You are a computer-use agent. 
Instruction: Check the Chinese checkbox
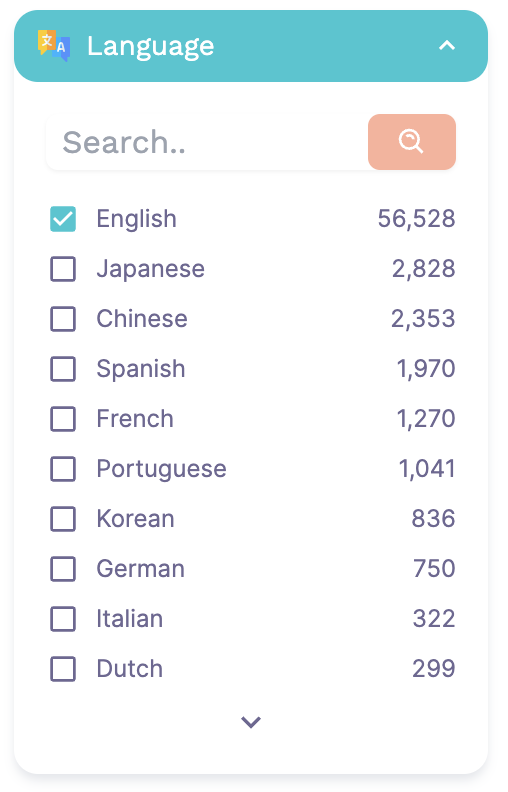pos(63,319)
